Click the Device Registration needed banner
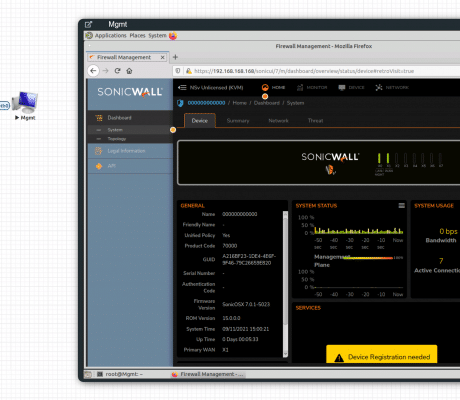The image size is (460, 400). coord(381,354)
